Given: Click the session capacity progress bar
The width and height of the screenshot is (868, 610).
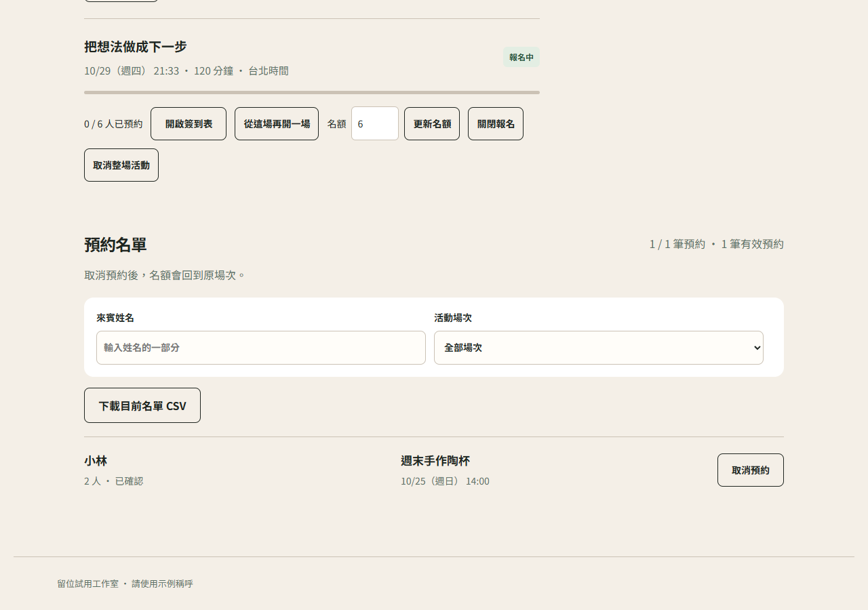Looking at the screenshot, I should [312, 92].
